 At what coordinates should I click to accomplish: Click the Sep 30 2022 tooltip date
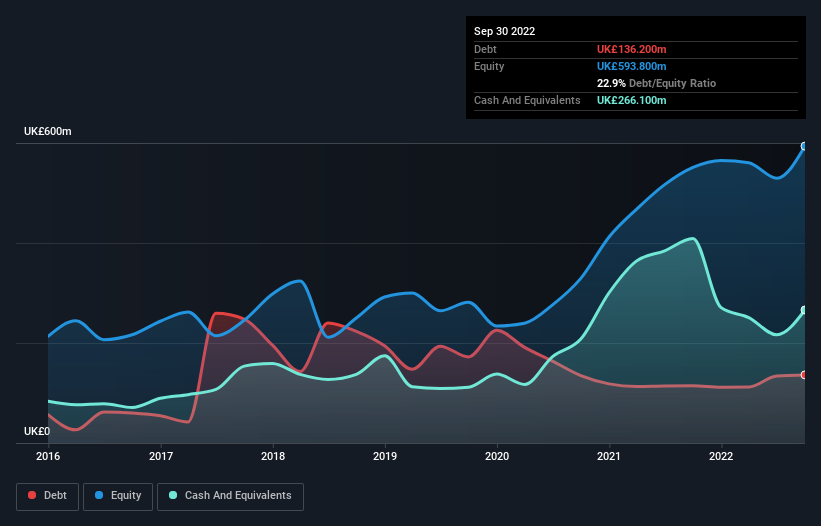click(x=505, y=31)
